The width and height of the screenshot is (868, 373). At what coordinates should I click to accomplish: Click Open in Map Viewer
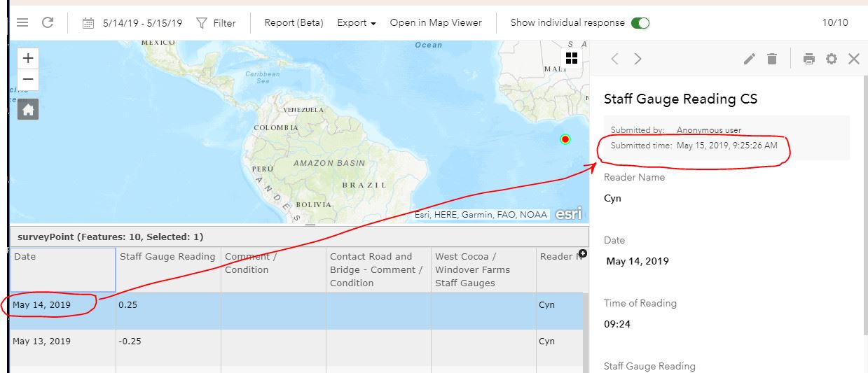coord(436,22)
